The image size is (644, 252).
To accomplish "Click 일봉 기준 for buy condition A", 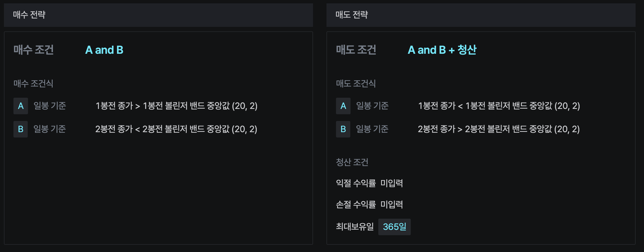I will (x=50, y=106).
